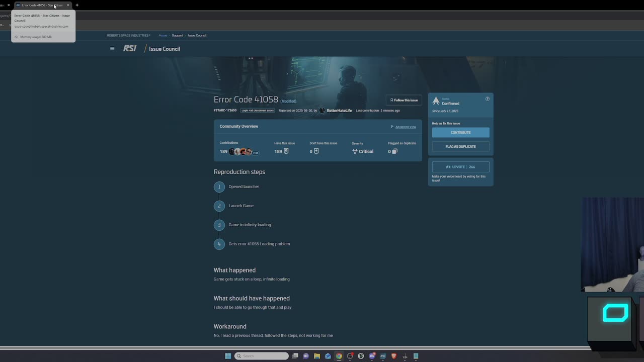The width and height of the screenshot is (644, 362).
Task: Open the hamburger navigation menu
Action: pos(112,49)
